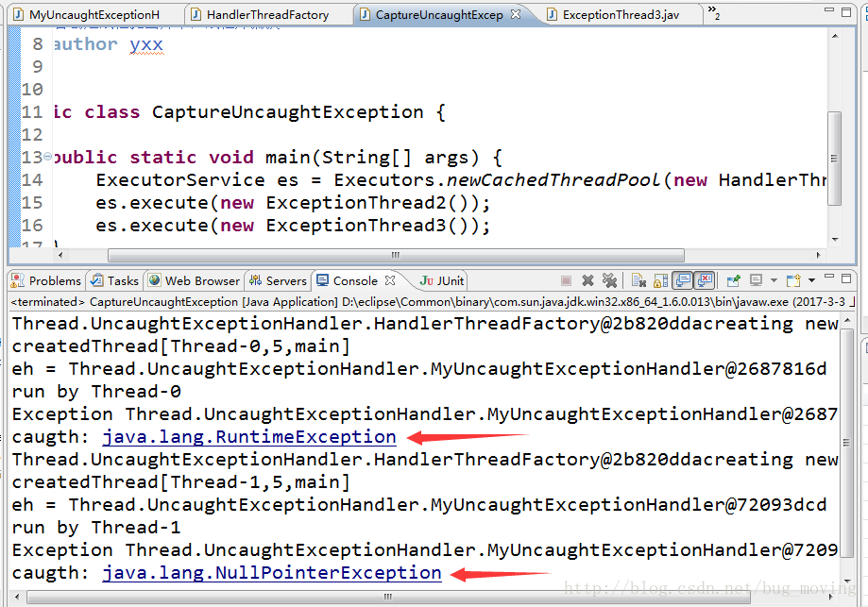Click newCachedThreadPool in line 14
The image size is (868, 607).
(553, 180)
